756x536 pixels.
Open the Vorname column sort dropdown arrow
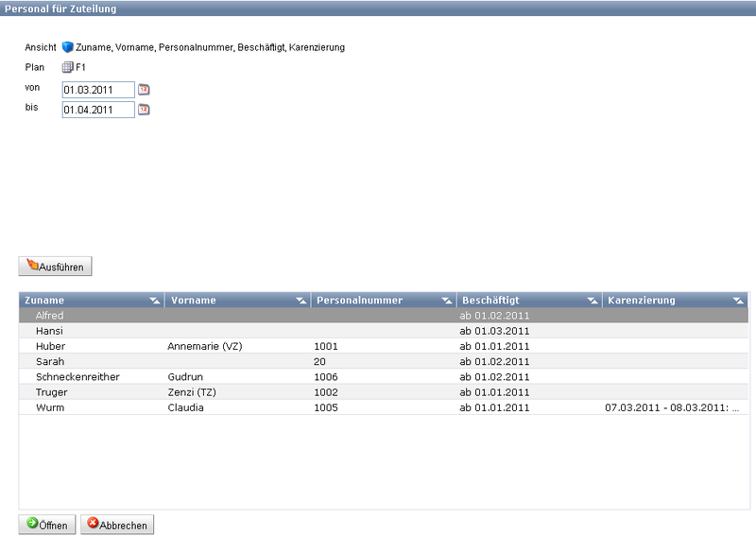(x=301, y=301)
